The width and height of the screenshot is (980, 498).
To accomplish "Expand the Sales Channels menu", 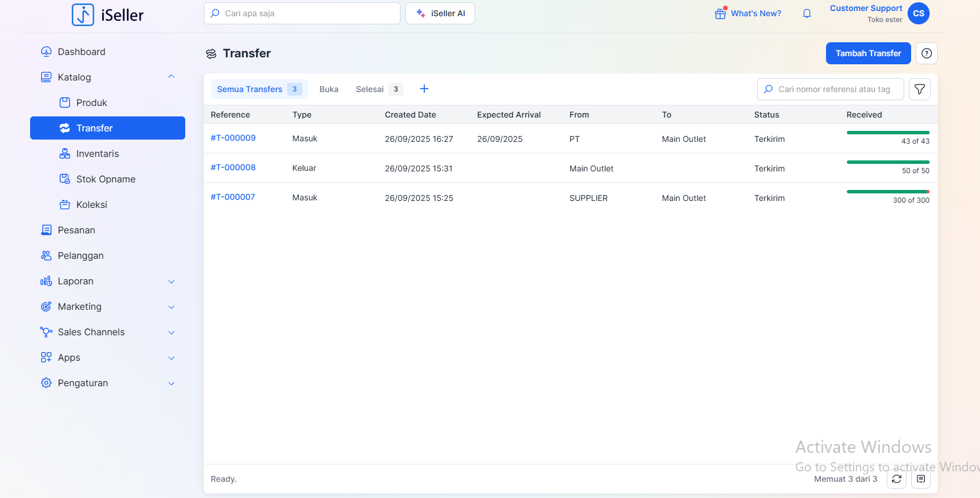I will click(171, 332).
